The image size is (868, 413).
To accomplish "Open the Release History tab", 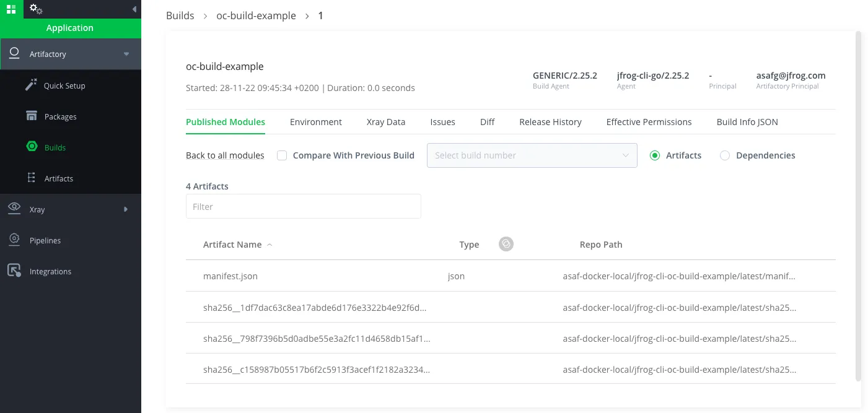I will coord(550,122).
